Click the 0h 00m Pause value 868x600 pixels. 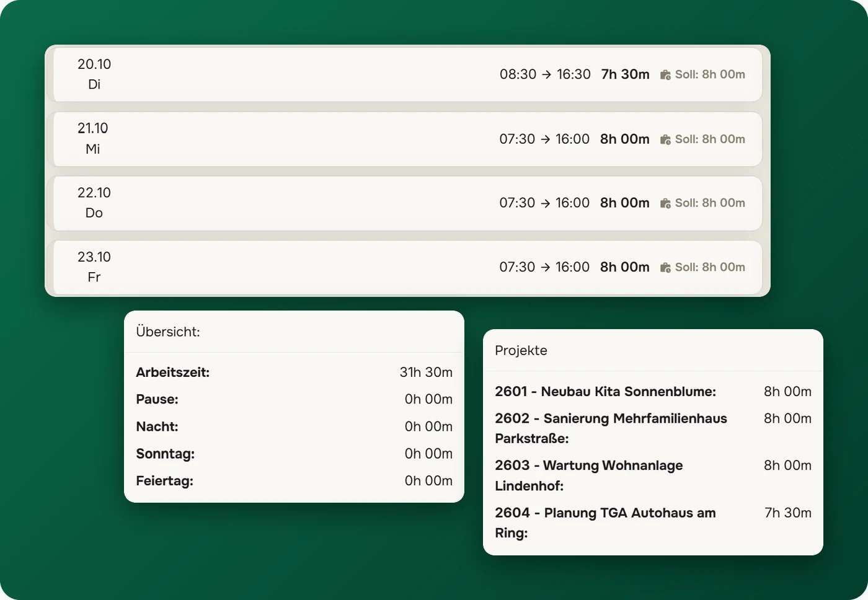point(428,399)
